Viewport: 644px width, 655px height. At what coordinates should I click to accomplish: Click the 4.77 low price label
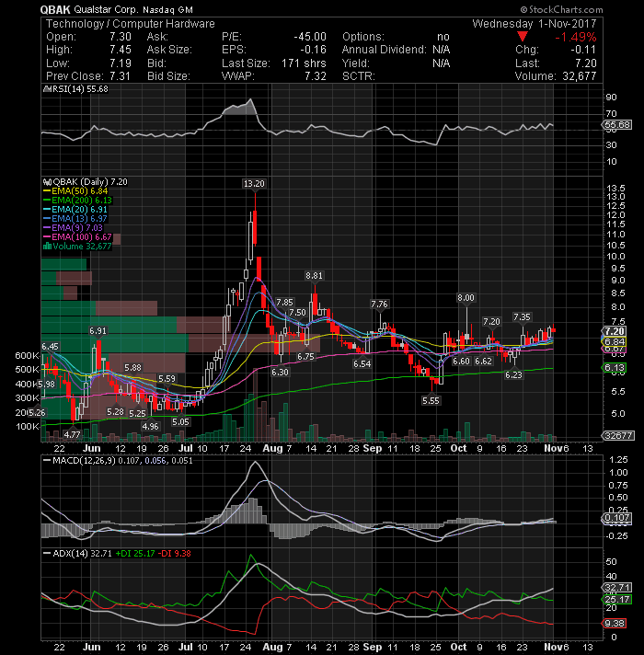(72, 434)
